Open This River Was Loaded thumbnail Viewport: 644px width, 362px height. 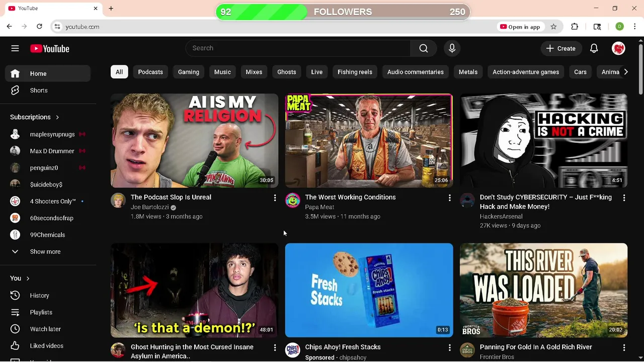click(543, 290)
